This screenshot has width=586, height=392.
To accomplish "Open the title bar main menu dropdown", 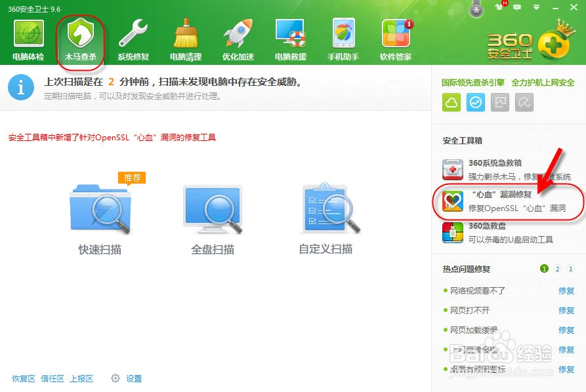I will click(536, 7).
